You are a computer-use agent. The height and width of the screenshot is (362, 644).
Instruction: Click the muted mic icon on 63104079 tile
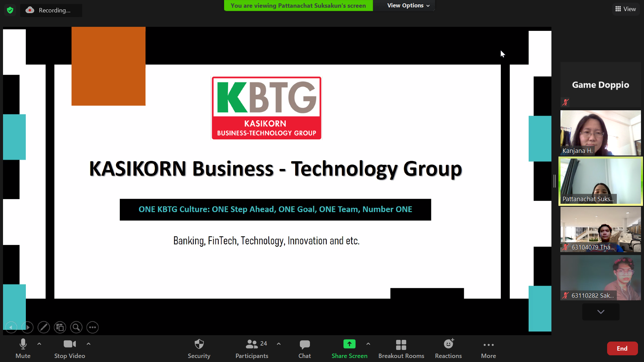(566, 247)
